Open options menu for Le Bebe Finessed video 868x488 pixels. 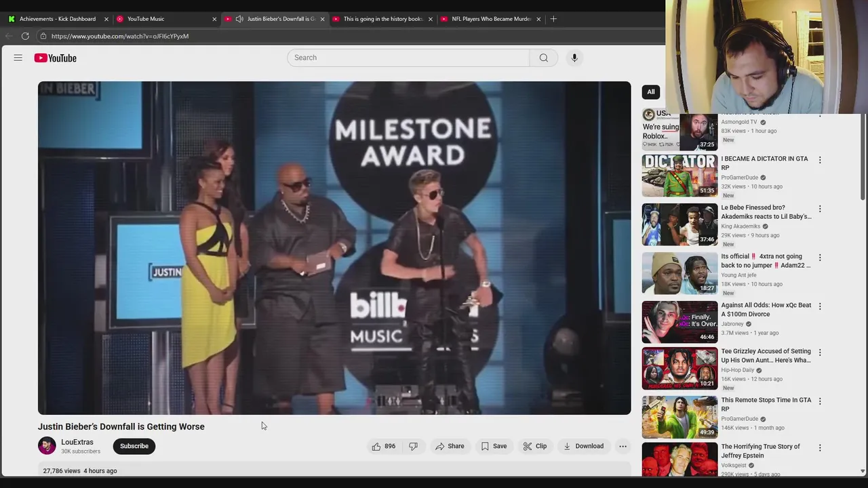(x=820, y=209)
